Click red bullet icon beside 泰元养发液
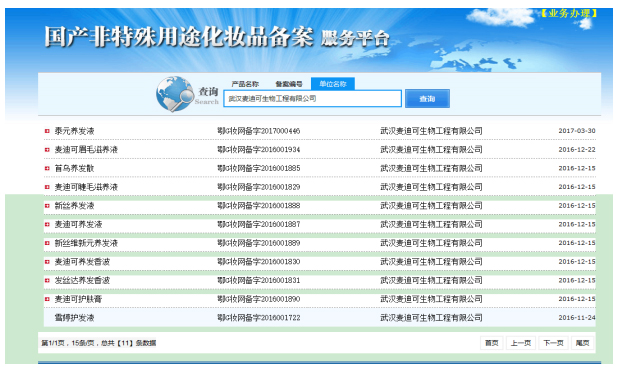 (x=47, y=131)
